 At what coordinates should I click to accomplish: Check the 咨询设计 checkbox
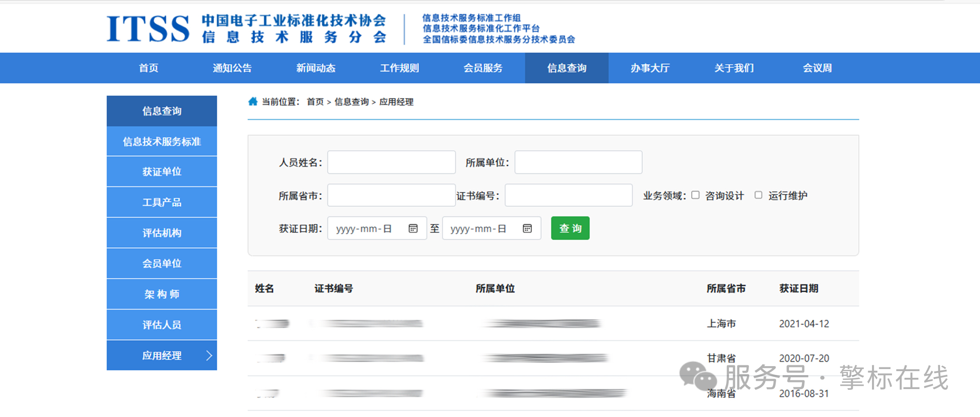click(695, 195)
